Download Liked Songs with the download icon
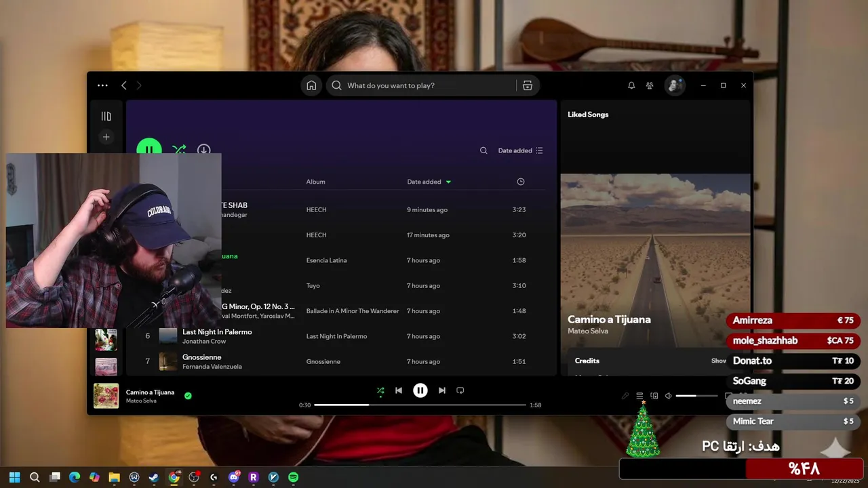The width and height of the screenshot is (868, 488). click(203, 150)
